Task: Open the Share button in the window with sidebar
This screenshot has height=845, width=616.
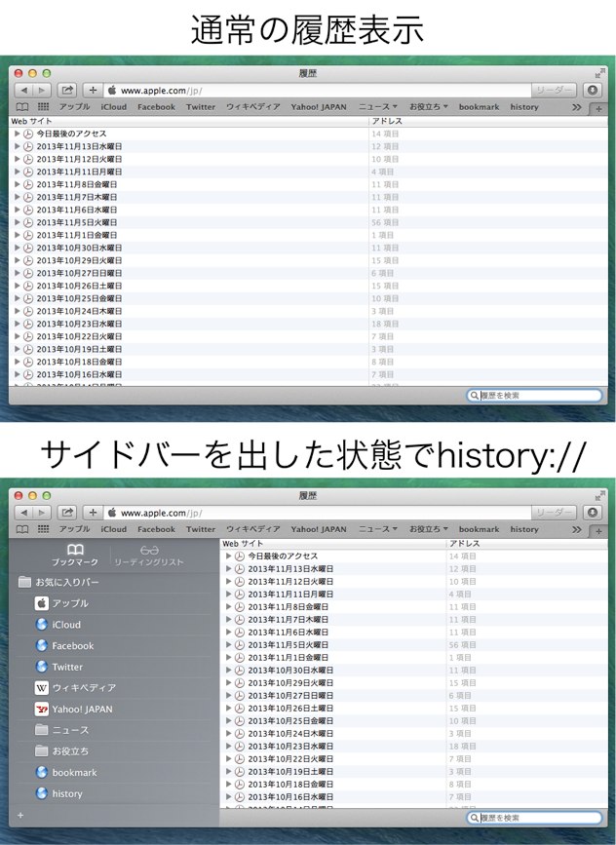Action: coord(67,513)
